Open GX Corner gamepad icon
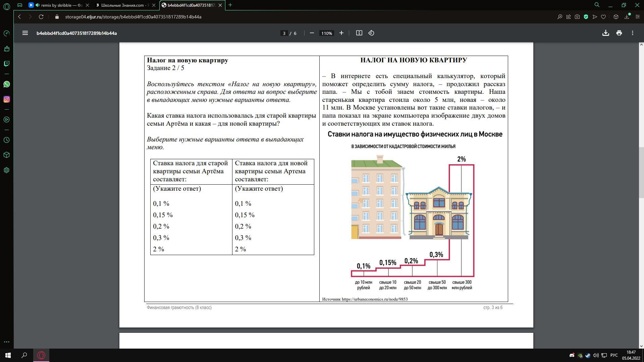Viewport: 644px width, 362px height. coord(20,5)
